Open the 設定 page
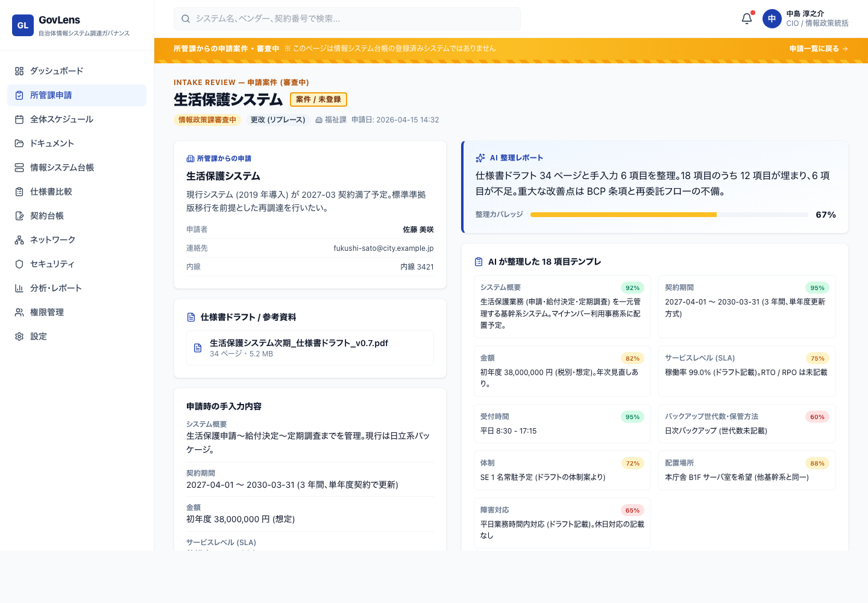This screenshot has width=868, height=603. coord(39,336)
